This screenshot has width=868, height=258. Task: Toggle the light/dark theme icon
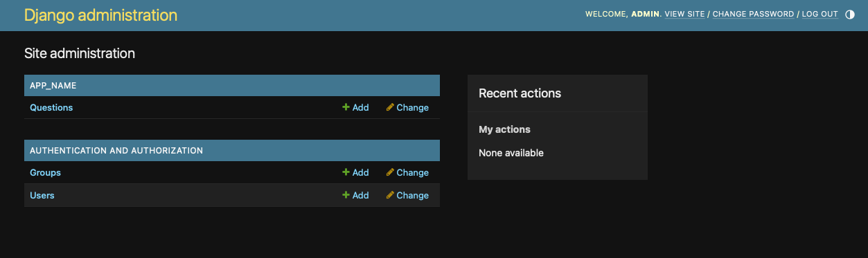tap(850, 14)
